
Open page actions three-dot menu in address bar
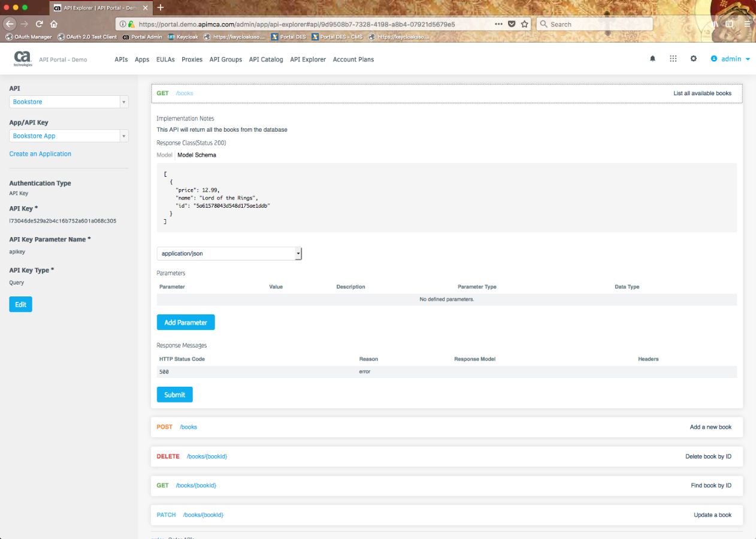pyautogui.click(x=498, y=24)
